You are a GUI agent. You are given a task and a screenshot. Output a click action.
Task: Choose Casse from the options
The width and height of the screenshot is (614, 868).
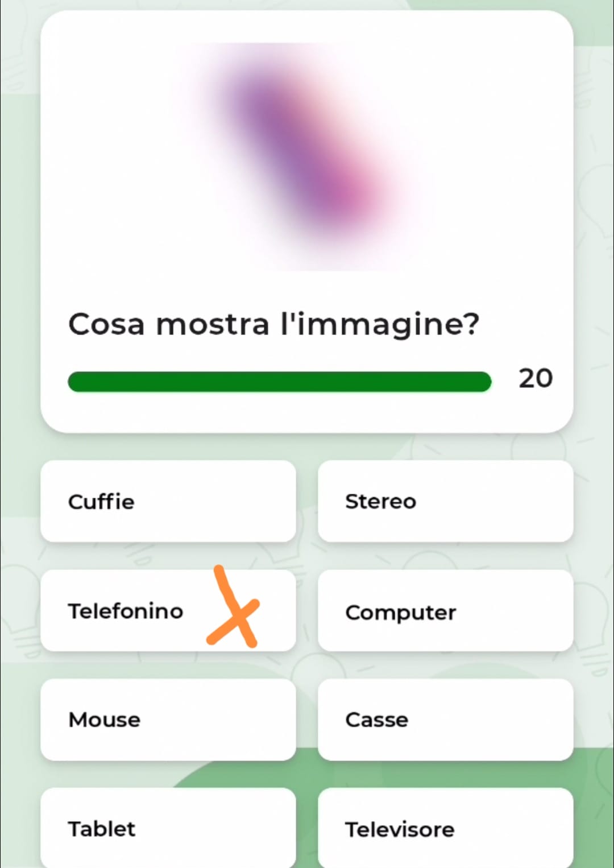[x=445, y=720]
